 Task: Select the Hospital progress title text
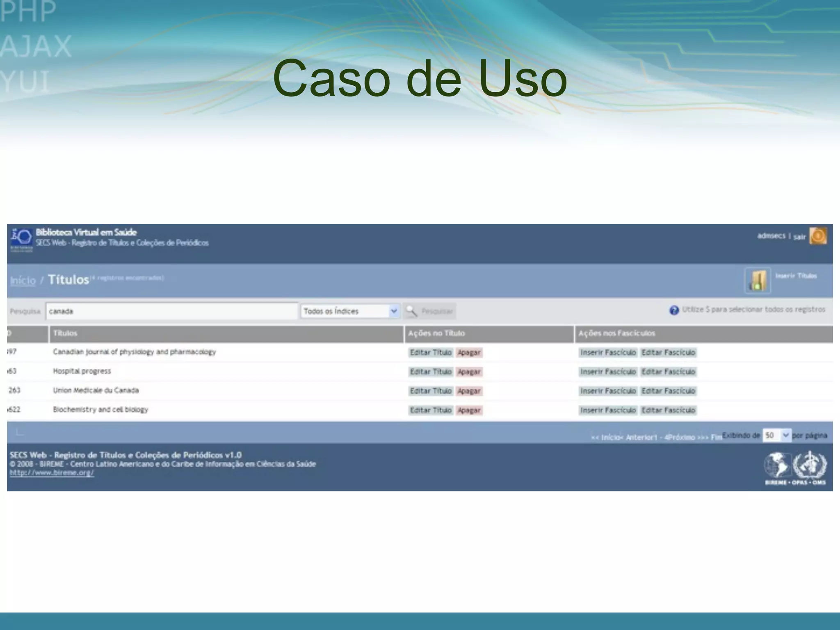(x=82, y=371)
